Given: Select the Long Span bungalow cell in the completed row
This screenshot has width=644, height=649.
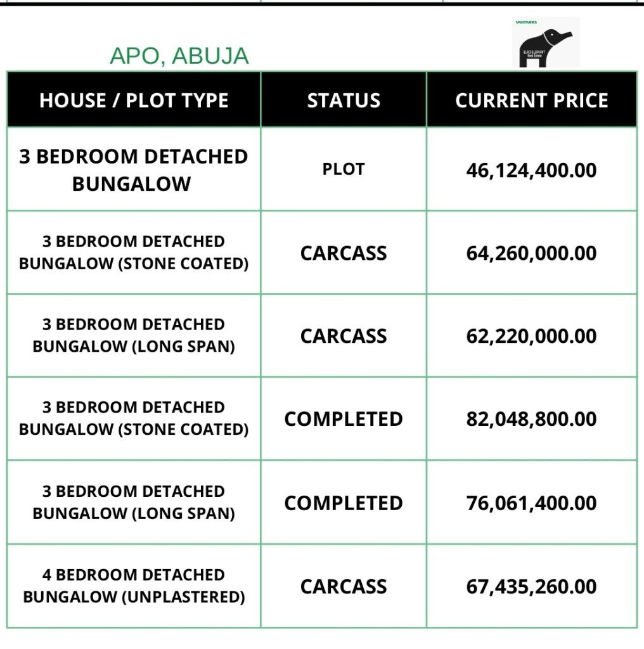Looking at the screenshot, I should tap(134, 502).
